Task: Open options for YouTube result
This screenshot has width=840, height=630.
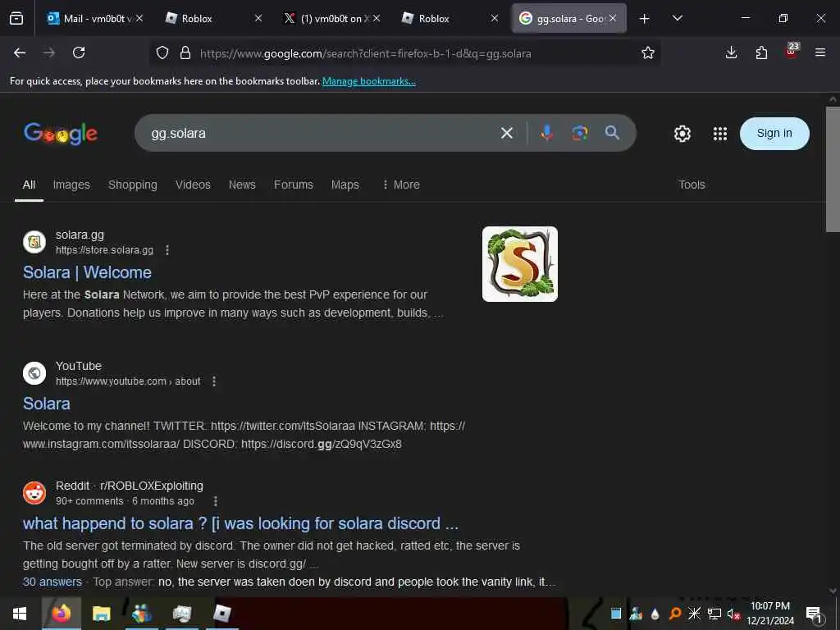Action: pyautogui.click(x=214, y=381)
